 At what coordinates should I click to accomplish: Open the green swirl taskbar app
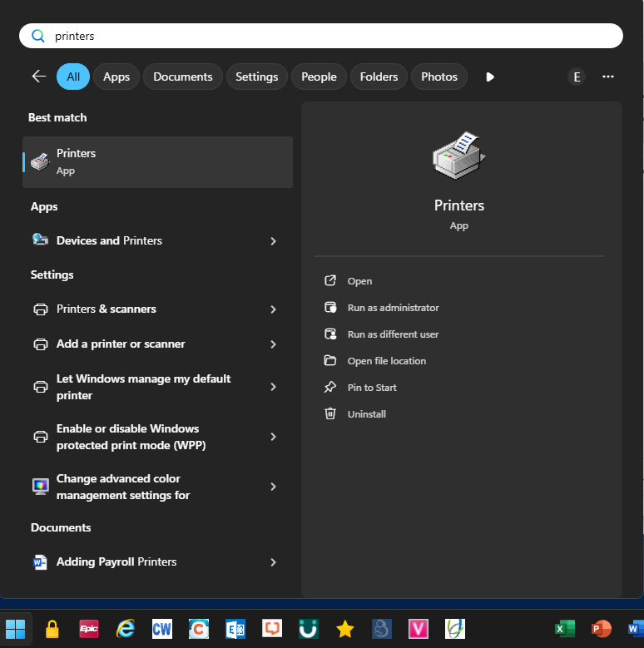pyautogui.click(x=455, y=629)
